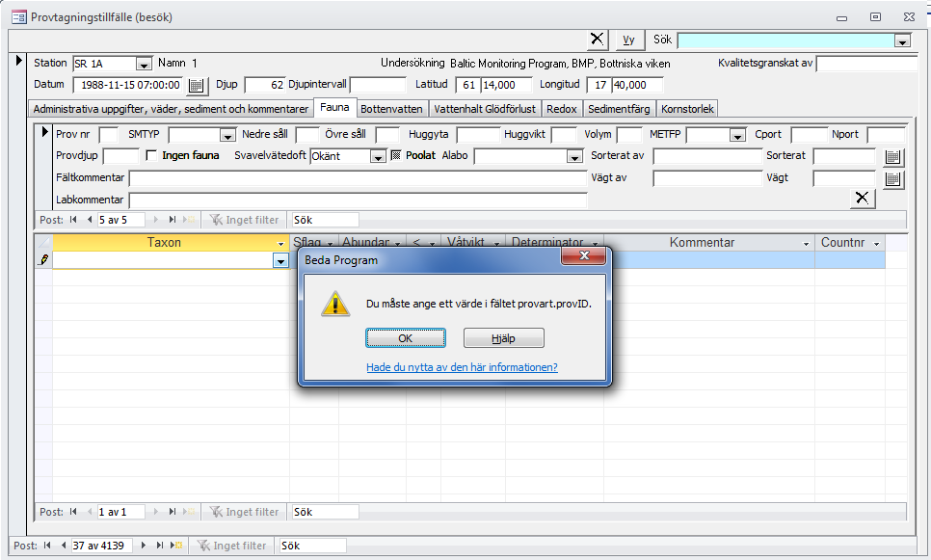The width and height of the screenshot is (931, 560).
Task: Click the 'Baltic Monitoring Program, BMP, Bottniska viken' text
Action: (x=560, y=64)
